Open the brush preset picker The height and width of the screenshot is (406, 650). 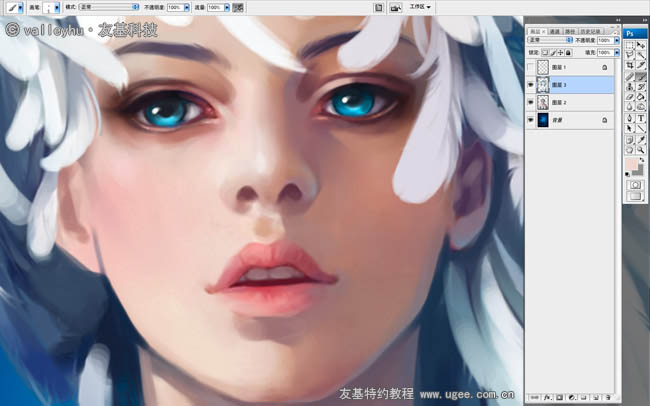tap(57, 7)
